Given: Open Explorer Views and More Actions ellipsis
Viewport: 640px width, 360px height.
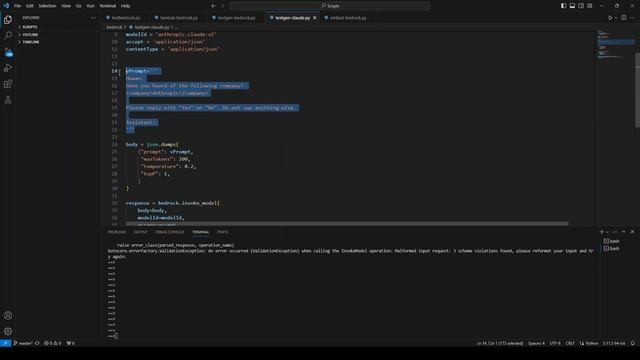Looking at the screenshot, I should (x=93, y=18).
